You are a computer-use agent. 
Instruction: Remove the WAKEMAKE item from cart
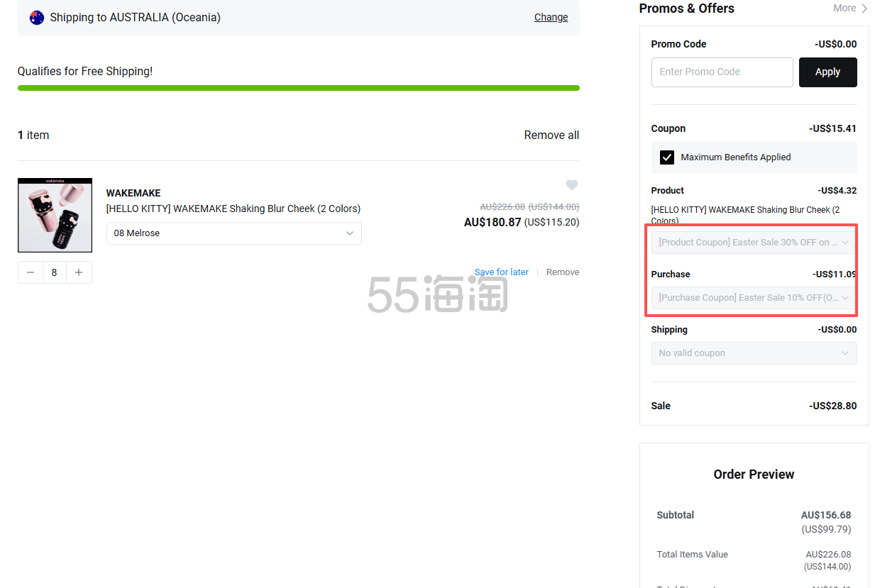click(563, 272)
